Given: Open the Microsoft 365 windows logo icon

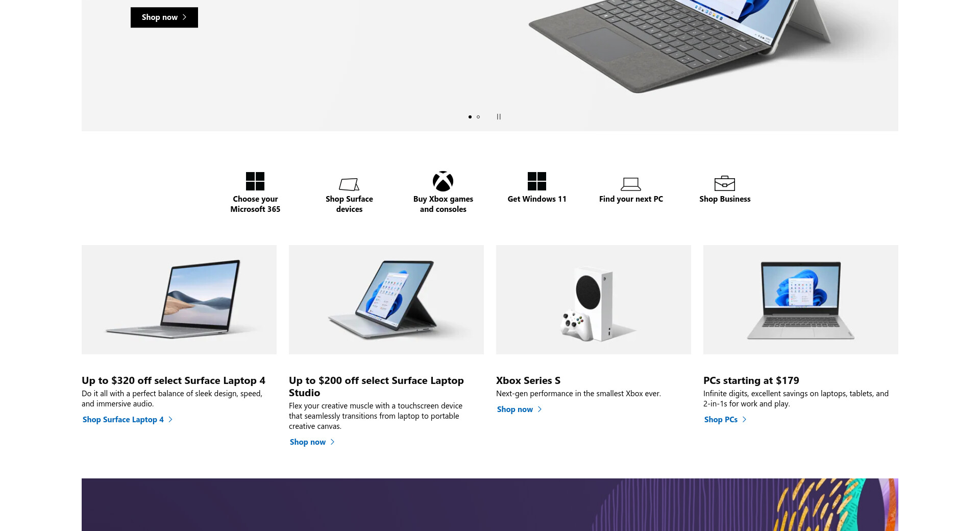Looking at the screenshot, I should 255,181.
